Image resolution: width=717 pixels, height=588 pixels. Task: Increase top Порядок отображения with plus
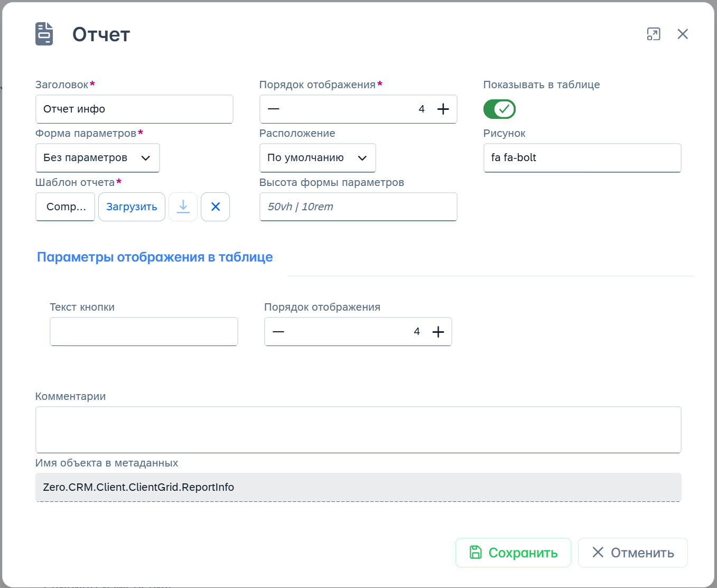pyautogui.click(x=443, y=109)
